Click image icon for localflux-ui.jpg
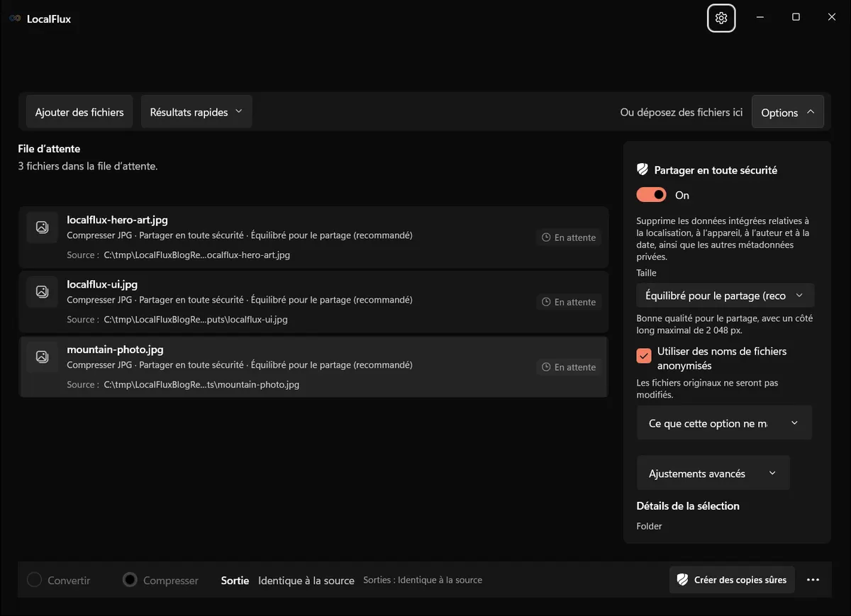Screen dimensions: 851x616 [42, 291]
